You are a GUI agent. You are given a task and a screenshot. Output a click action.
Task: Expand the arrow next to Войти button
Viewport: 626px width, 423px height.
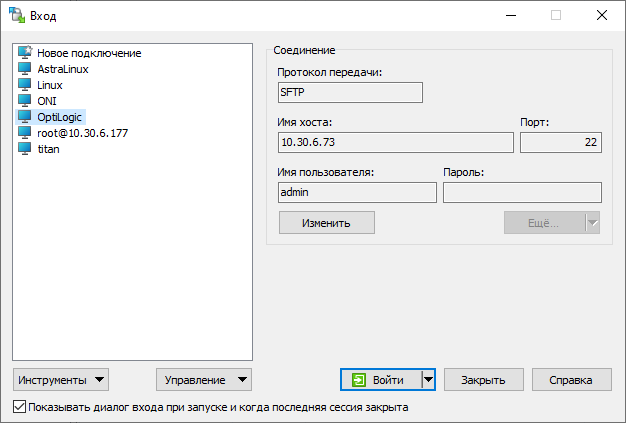pos(428,380)
